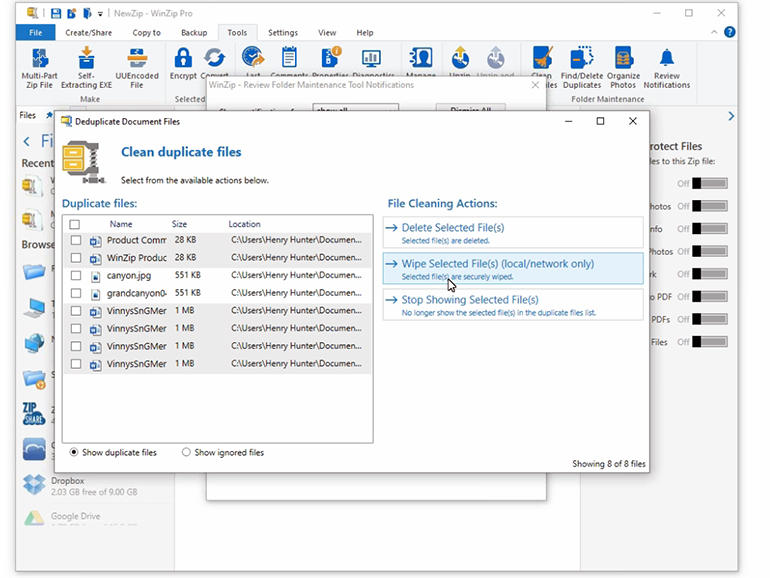Toggle the PDFs switch in the Protect Files panel

point(710,319)
